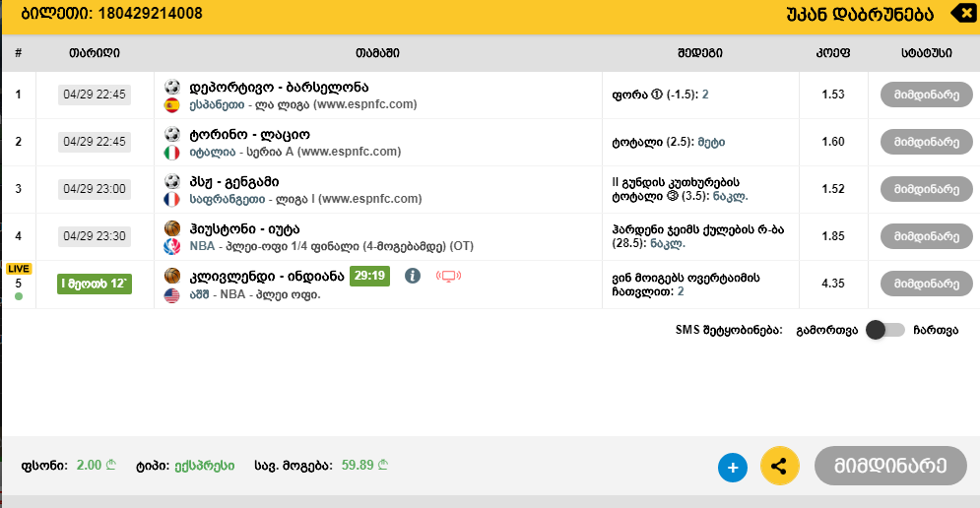Click the 29:19 live score badge
This screenshot has width=980, height=508.
coord(369,276)
